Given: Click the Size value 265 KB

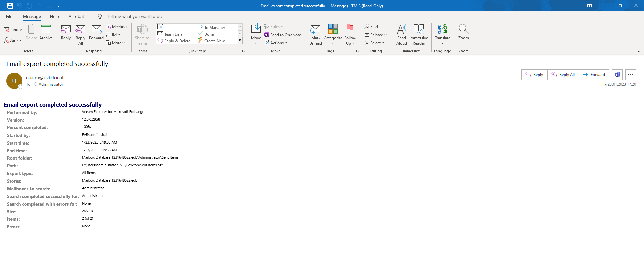Looking at the screenshot, I should pos(87,211).
